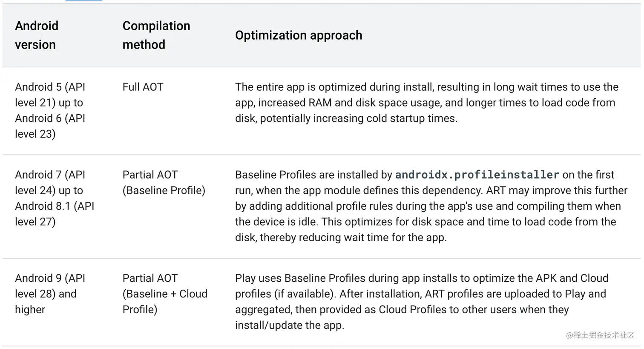Click the 稀土掘金技术社区 watermark
The width and height of the screenshot is (644, 349).
pos(600,335)
